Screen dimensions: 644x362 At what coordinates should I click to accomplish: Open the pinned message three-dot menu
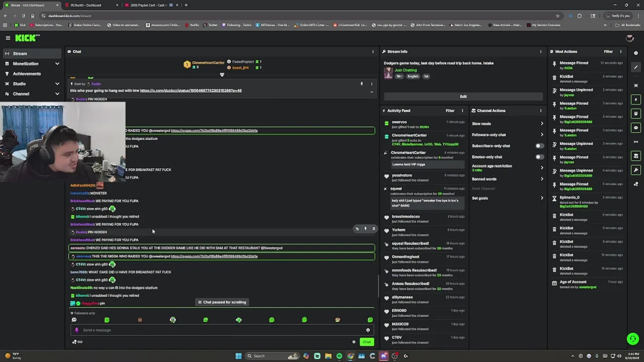pyautogui.click(x=372, y=84)
